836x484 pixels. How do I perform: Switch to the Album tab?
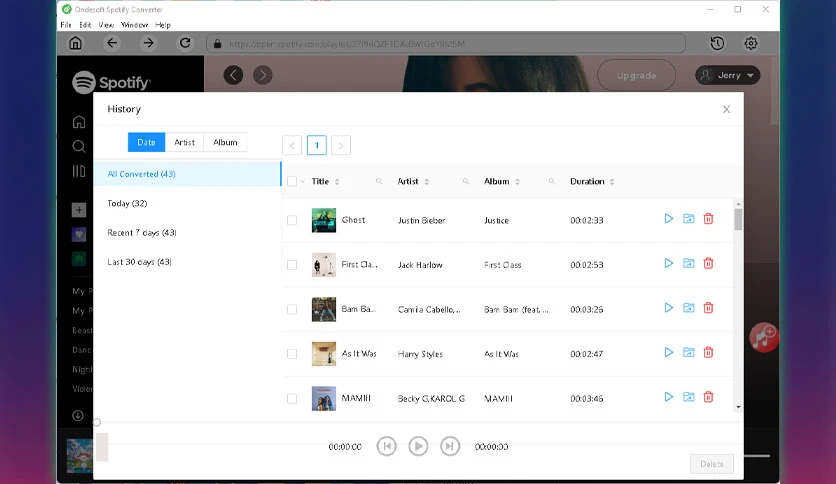(x=225, y=142)
